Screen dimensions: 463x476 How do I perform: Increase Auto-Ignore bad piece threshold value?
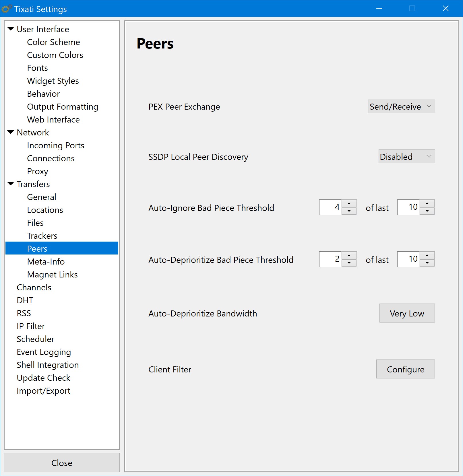(349, 203)
